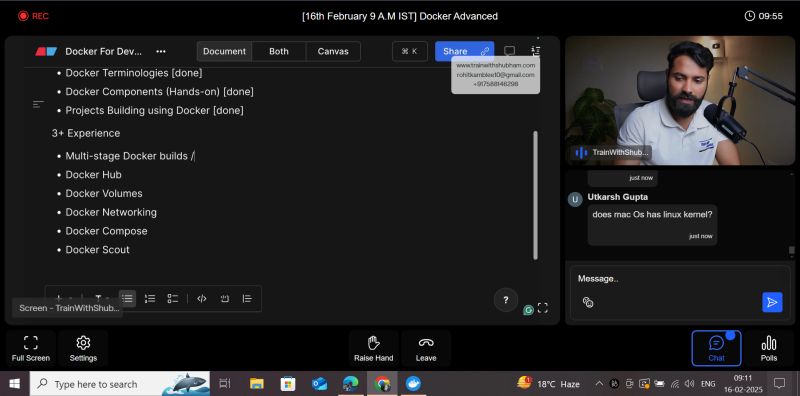Open the three-dot menu beside Docker For Dev
The height and width of the screenshot is (396, 800).
tap(161, 52)
